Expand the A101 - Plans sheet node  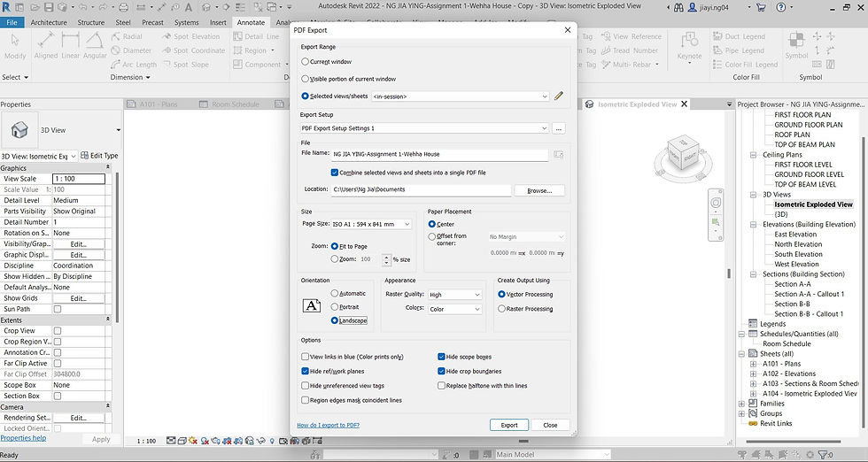pos(753,364)
